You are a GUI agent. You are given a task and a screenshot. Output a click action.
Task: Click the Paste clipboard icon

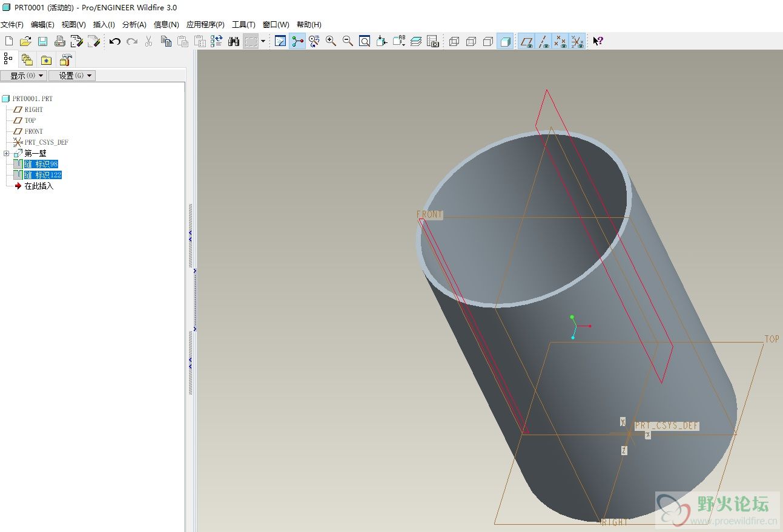pos(183,41)
